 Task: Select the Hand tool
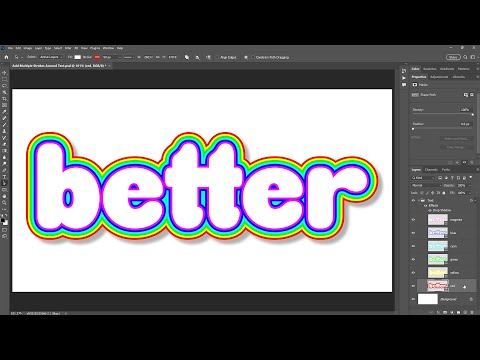[x=4, y=196]
